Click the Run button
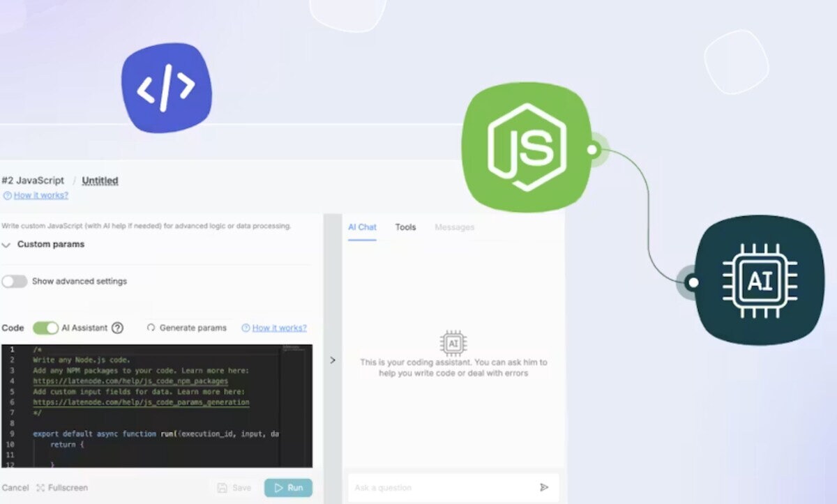 point(288,488)
